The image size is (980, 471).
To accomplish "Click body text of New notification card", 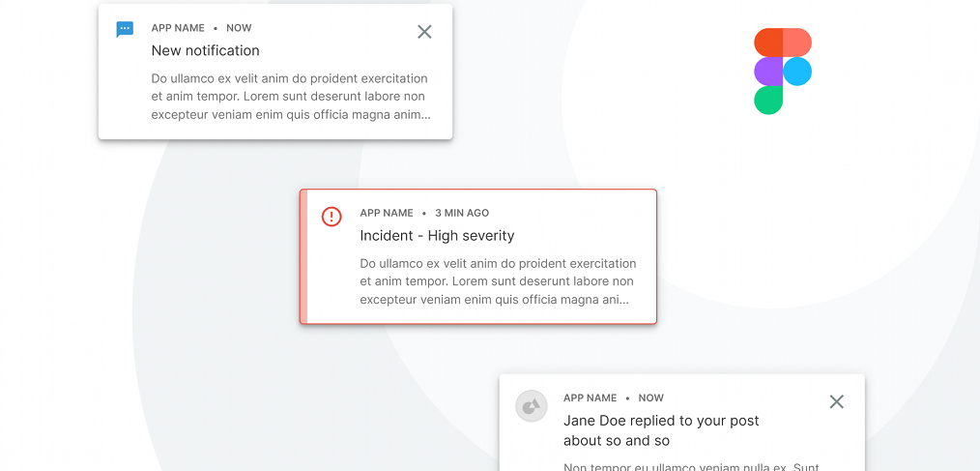I will click(x=291, y=97).
